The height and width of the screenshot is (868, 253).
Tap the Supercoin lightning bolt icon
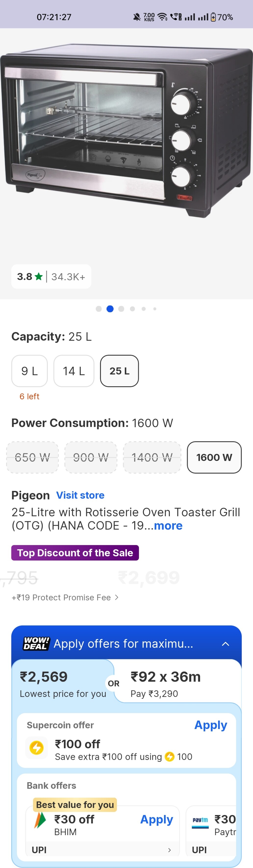pos(36,747)
